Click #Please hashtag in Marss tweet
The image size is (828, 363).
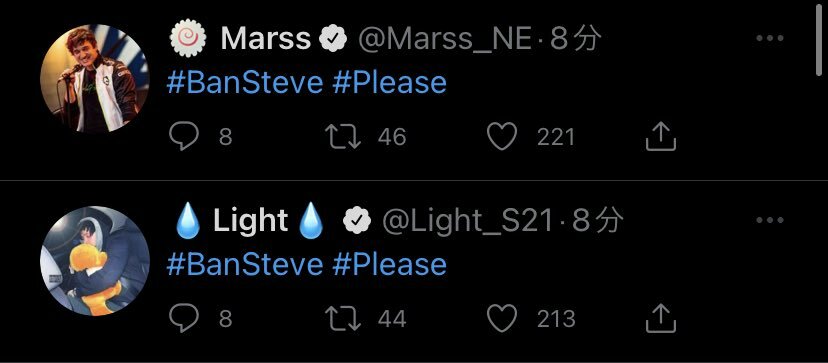click(390, 83)
